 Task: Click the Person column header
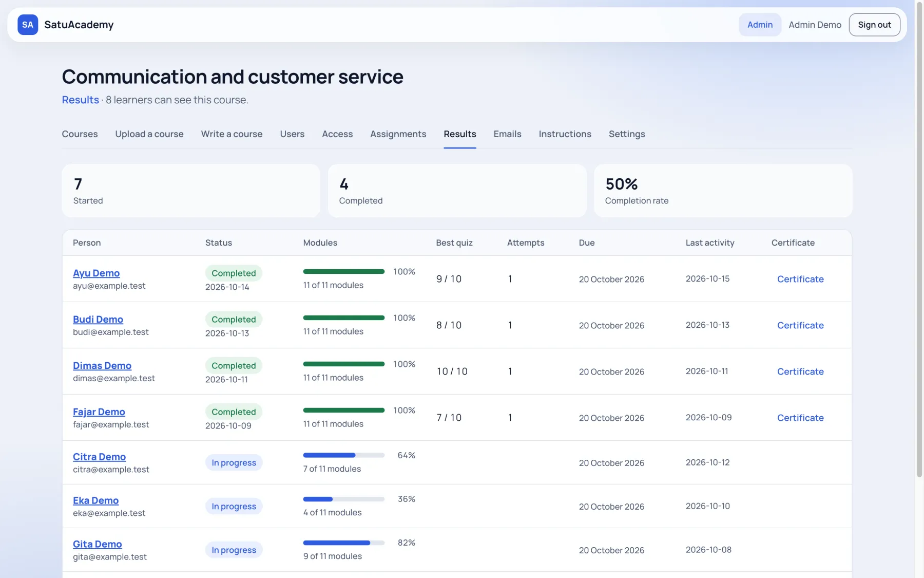pyautogui.click(x=87, y=243)
